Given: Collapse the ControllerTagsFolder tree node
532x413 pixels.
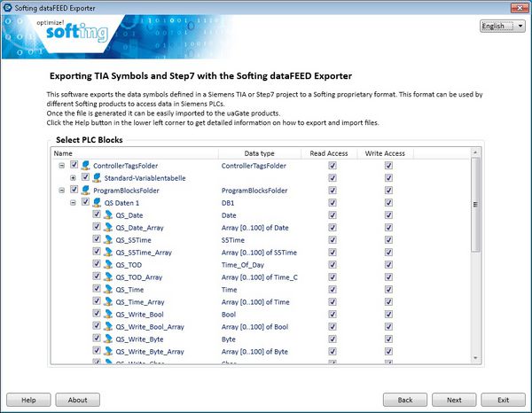Looking at the screenshot, I should click(62, 166).
